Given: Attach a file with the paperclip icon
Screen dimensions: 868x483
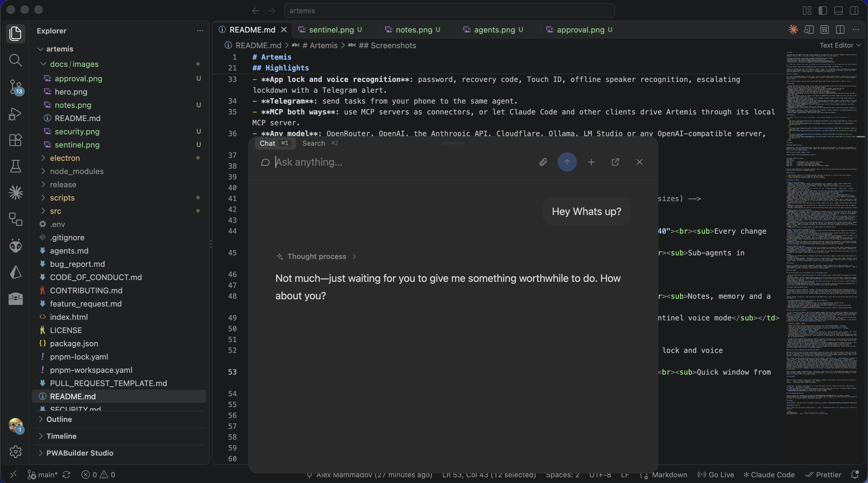Looking at the screenshot, I should pyautogui.click(x=543, y=162).
